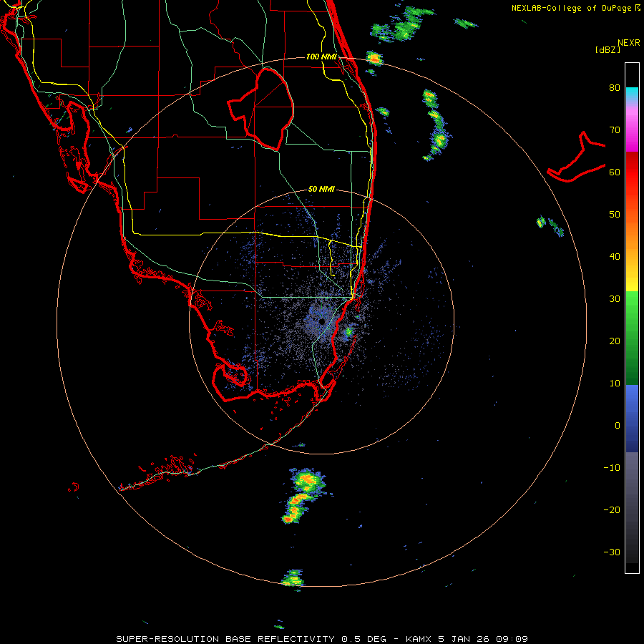Select the -30 value on dBZ scale
The height and width of the screenshot is (644, 644).
pyautogui.click(x=612, y=552)
